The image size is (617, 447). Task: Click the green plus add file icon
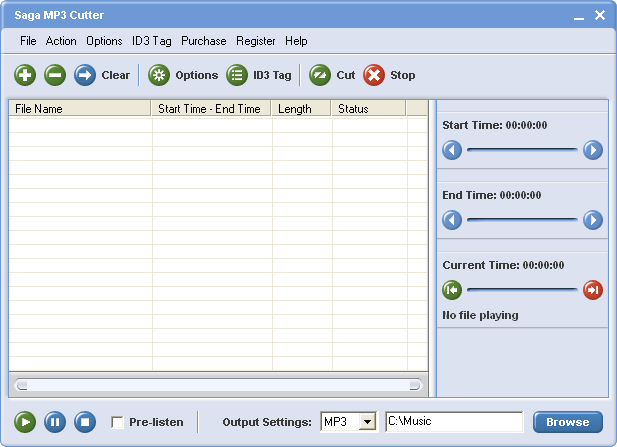[25, 75]
